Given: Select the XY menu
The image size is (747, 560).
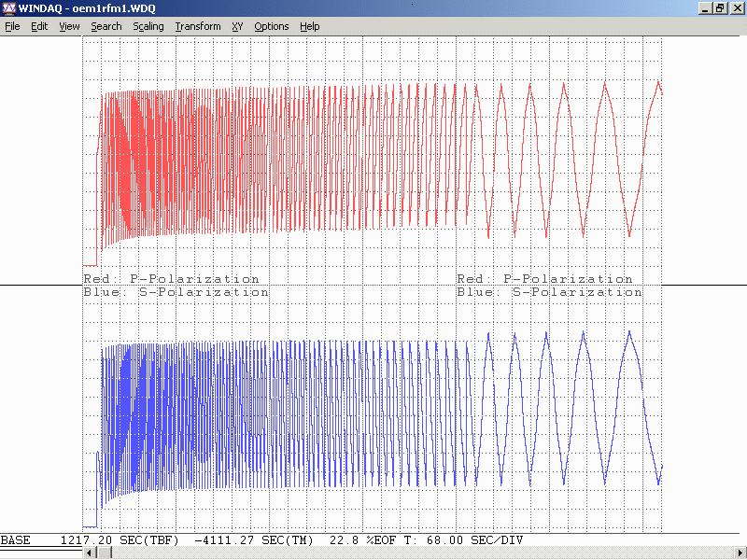Looking at the screenshot, I should [x=237, y=26].
